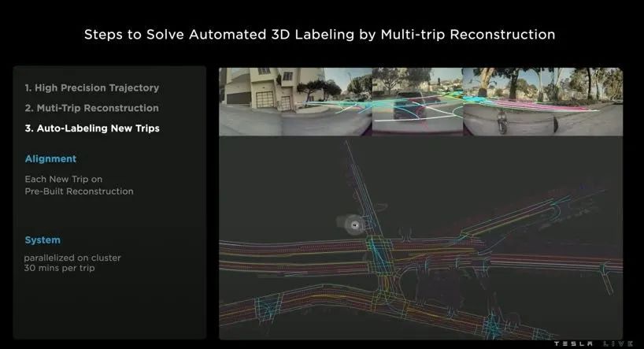Open the center camera view with lane overlays

pyautogui.click(x=417, y=102)
